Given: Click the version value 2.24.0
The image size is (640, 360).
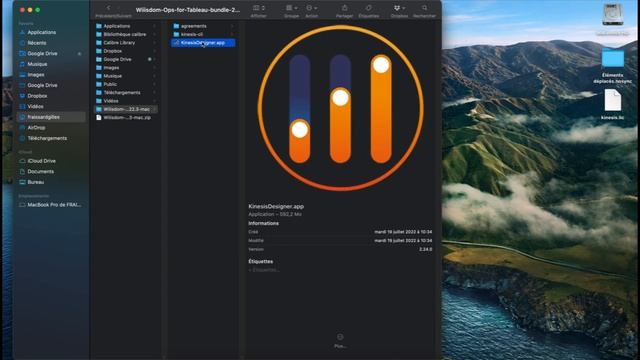Looking at the screenshot, I should [425, 249].
